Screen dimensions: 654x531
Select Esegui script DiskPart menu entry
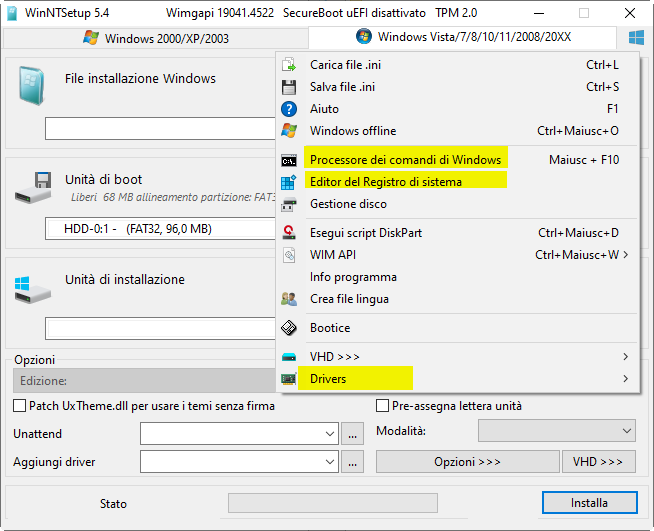click(366, 233)
